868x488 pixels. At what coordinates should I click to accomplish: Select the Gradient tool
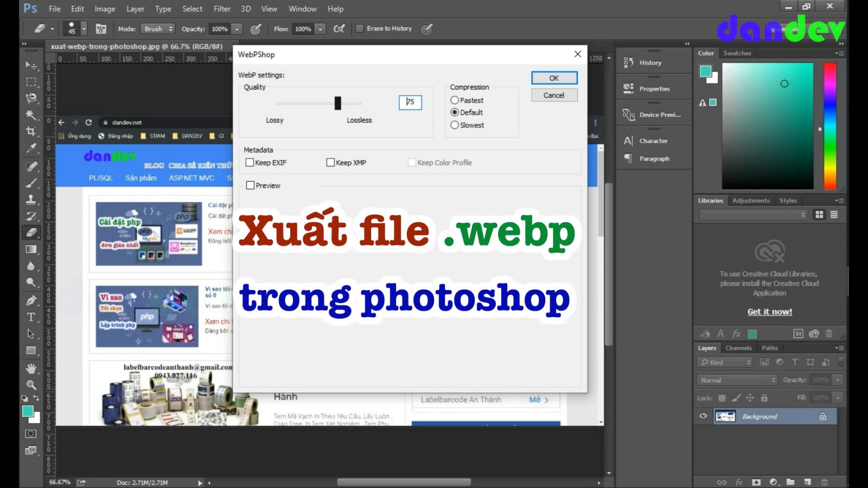click(x=31, y=249)
